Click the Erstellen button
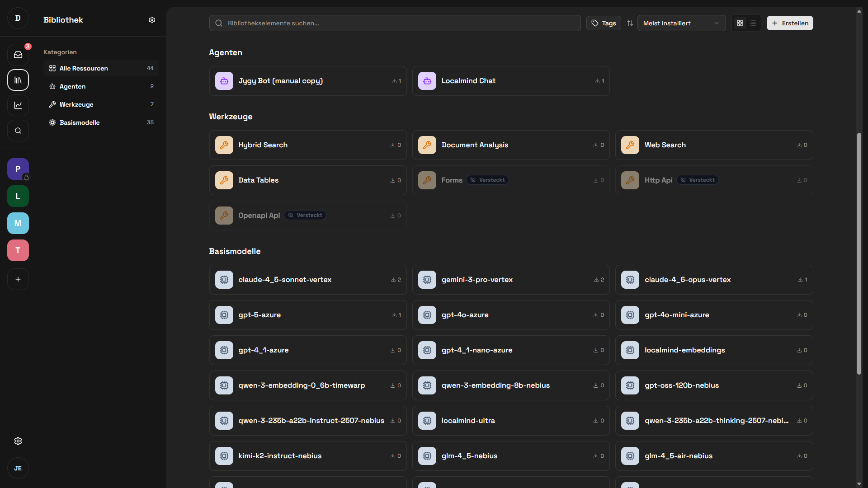The height and width of the screenshot is (488, 868). coord(790,23)
